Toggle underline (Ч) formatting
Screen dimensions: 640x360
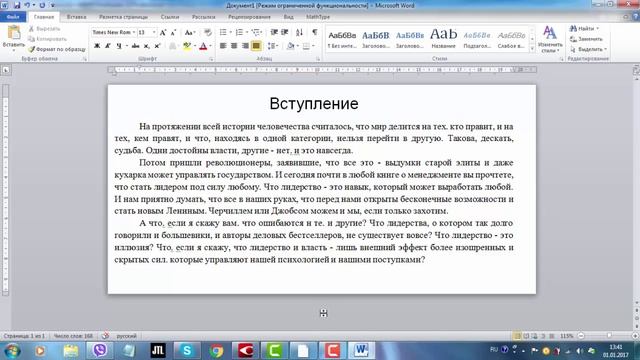click(118, 46)
